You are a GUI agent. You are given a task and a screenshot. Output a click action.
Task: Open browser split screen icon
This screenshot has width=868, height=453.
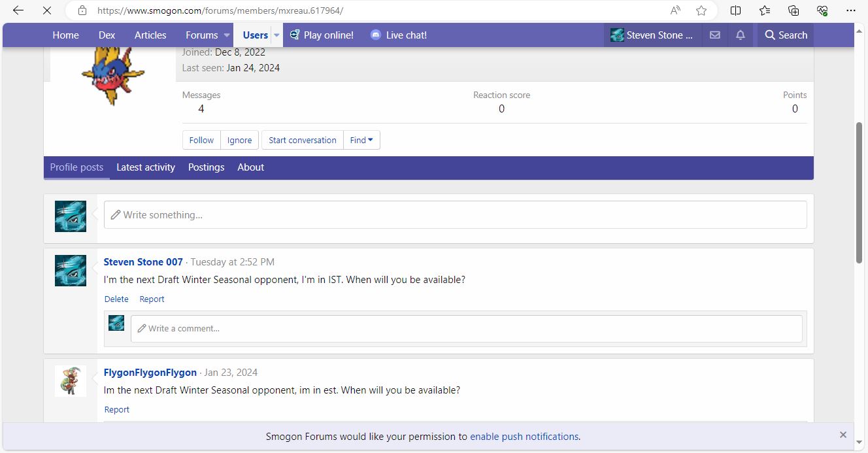click(x=735, y=10)
